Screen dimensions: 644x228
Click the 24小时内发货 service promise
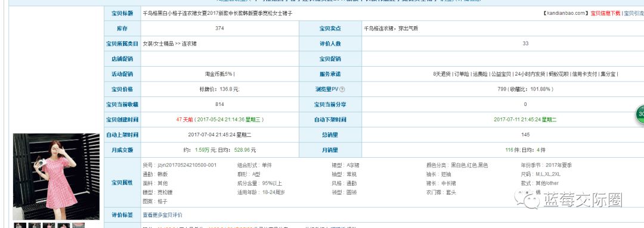pos(530,74)
